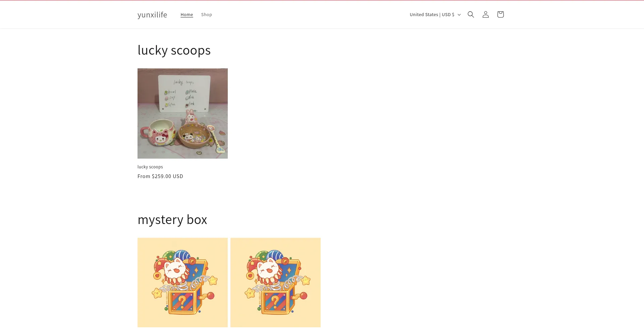Open the second mystery box product image
644x333 pixels.
(275, 282)
